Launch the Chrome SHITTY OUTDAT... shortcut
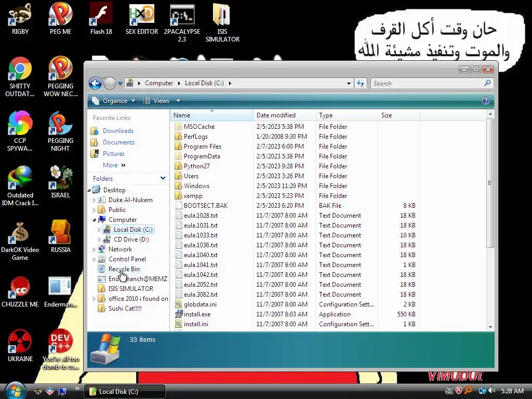 tap(20, 77)
